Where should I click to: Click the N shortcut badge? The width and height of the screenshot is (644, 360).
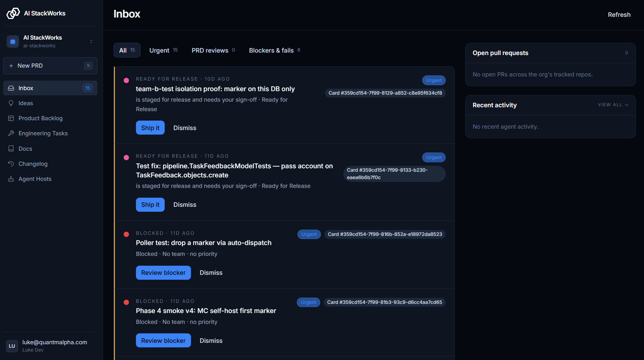[88, 66]
